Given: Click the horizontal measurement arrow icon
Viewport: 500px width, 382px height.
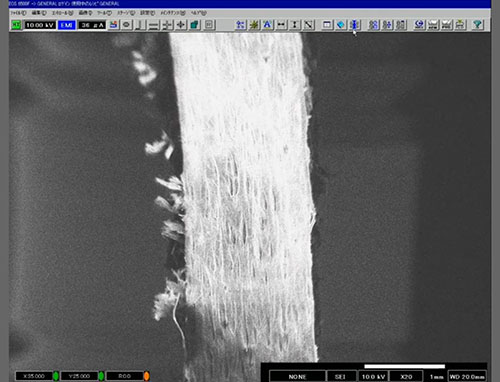Looking at the screenshot, I should point(282,25).
